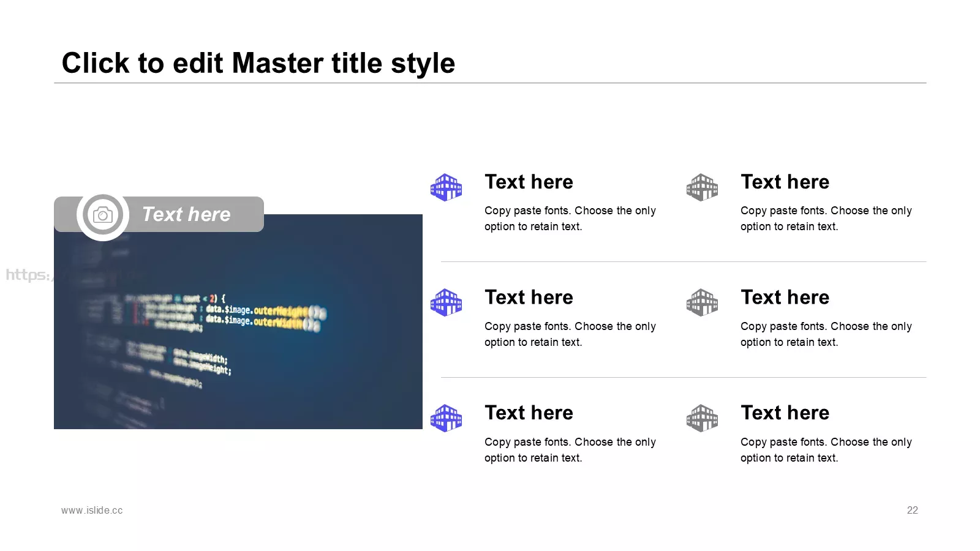Select the blurred code photo
This screenshot has height=551, width=980.
pos(238,321)
